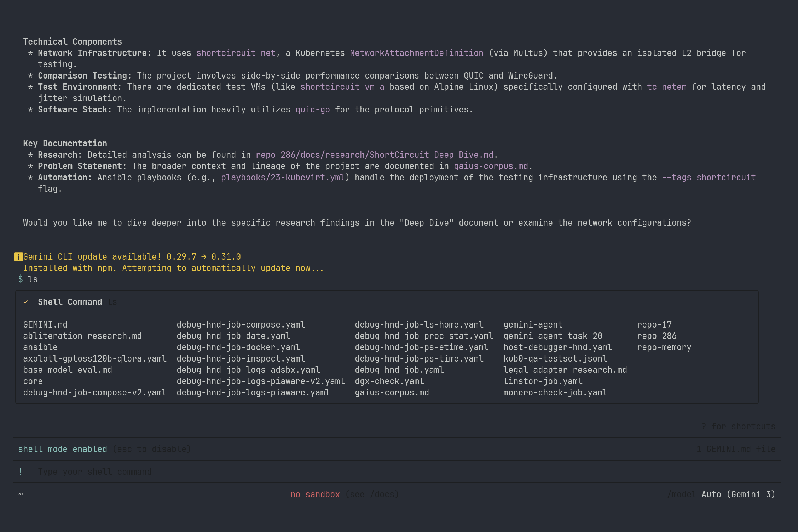Click the dollar sign prompt before ls
Viewport: 798px width, 532px height.
pyautogui.click(x=21, y=279)
